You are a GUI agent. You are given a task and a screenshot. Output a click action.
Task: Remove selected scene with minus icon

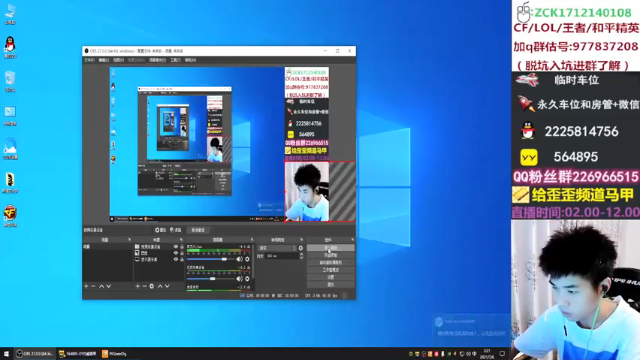click(x=93, y=286)
